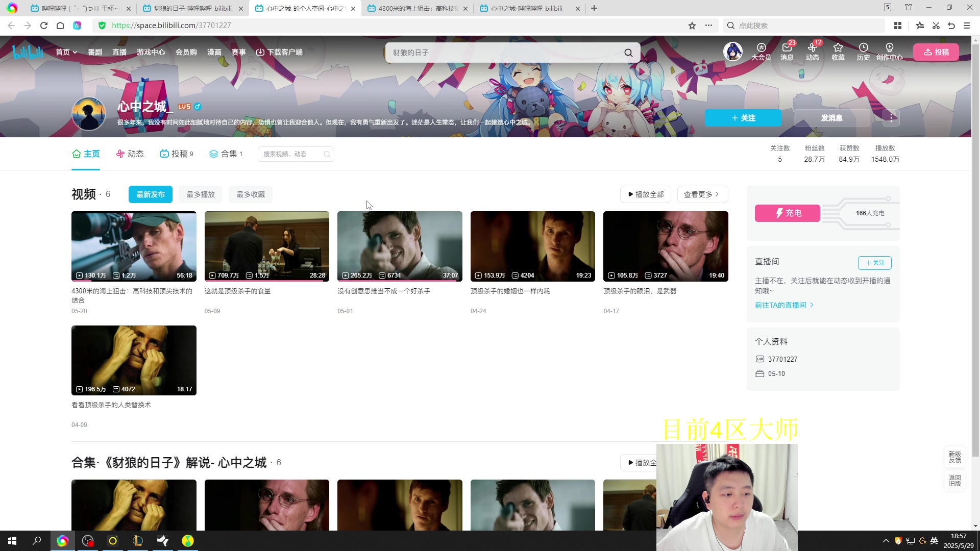This screenshot has width=980, height=551.
Task: Click the 心中之城 profile avatar
Action: point(89,114)
